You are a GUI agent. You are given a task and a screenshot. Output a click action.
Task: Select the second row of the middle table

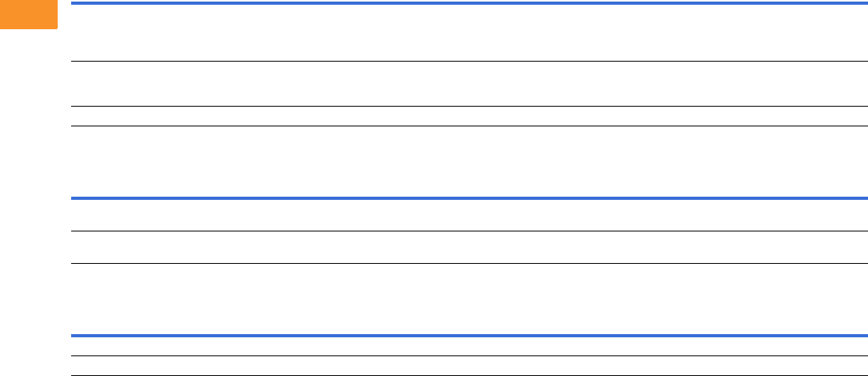click(470, 247)
